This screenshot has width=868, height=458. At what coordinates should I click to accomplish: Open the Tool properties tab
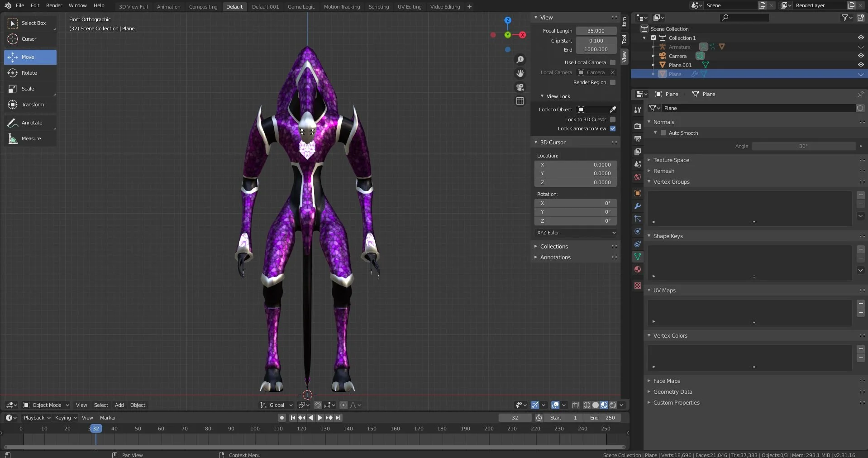pos(638,110)
